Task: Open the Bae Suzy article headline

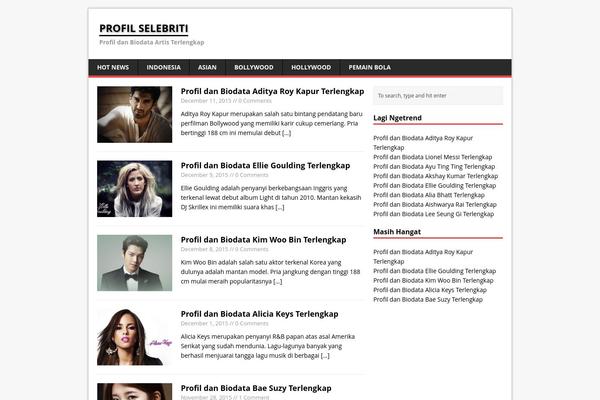Action: [x=256, y=388]
